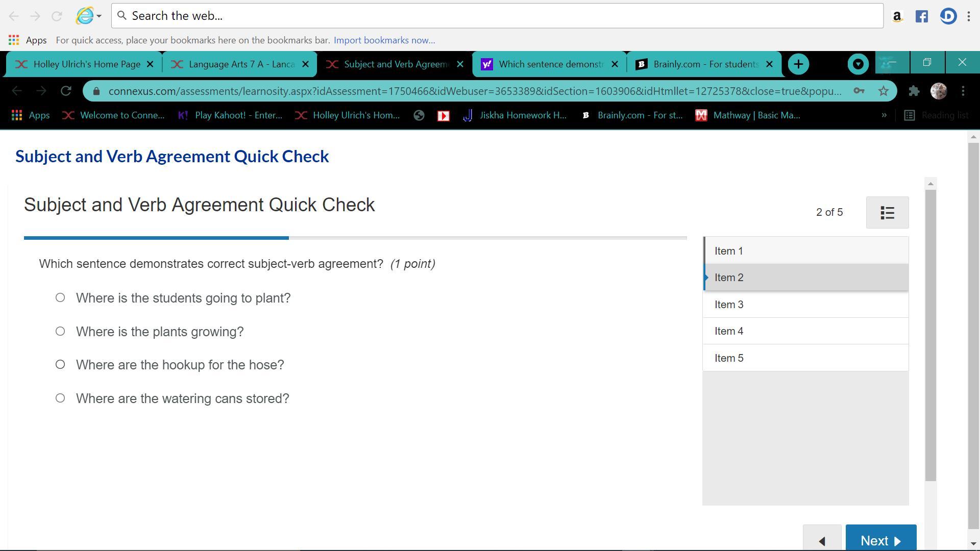Image resolution: width=980 pixels, height=551 pixels.
Task: Click the Facebook icon in top toolbar
Action: tap(921, 16)
